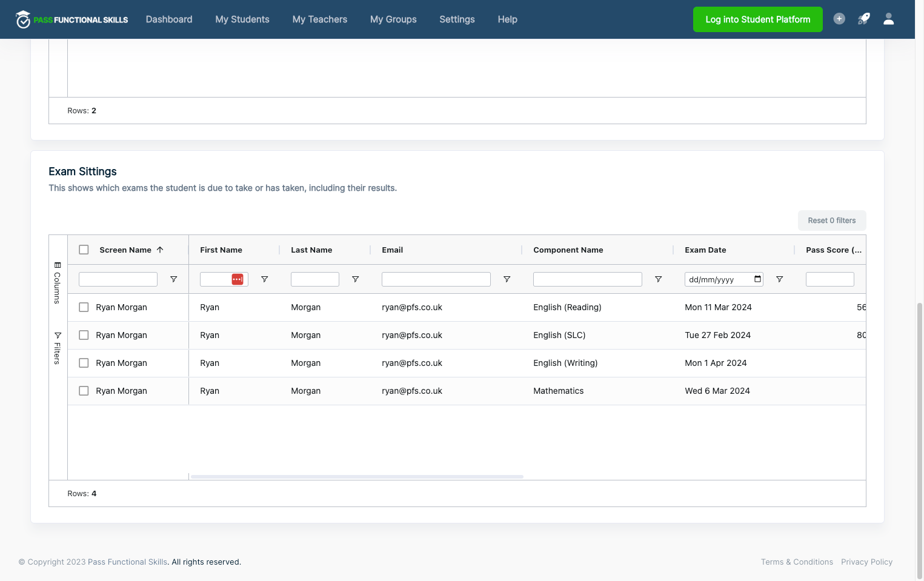This screenshot has width=924, height=581.
Task: Open My Groups page
Action: [393, 19]
